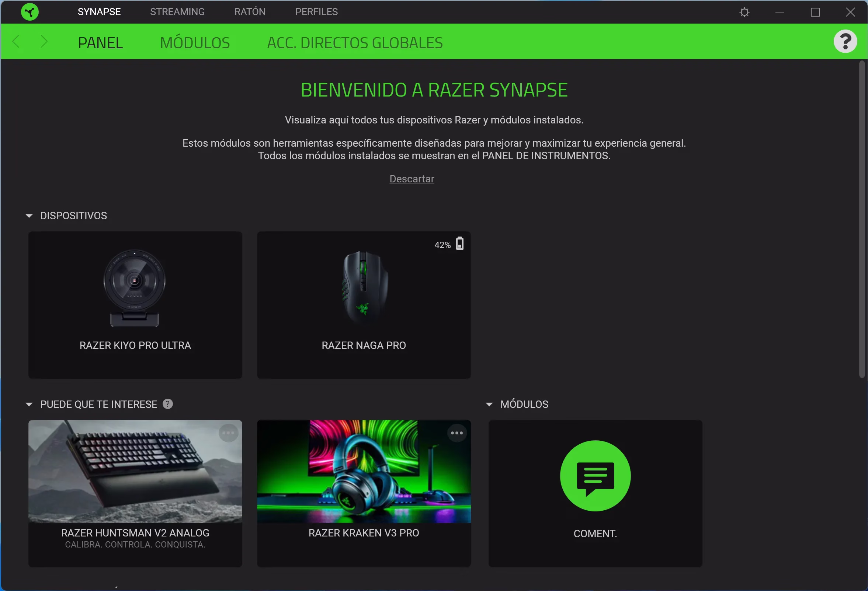Minimize the Synapse window
The image size is (868, 591).
click(x=780, y=12)
